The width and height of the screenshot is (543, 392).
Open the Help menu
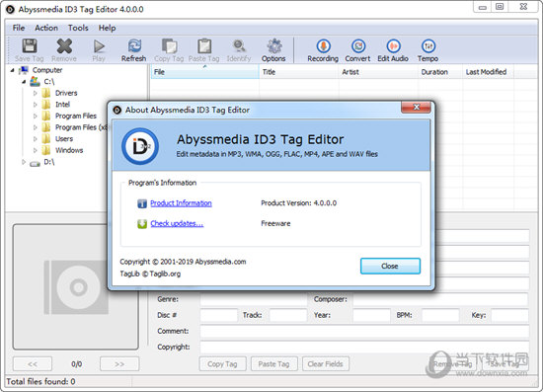(x=107, y=28)
